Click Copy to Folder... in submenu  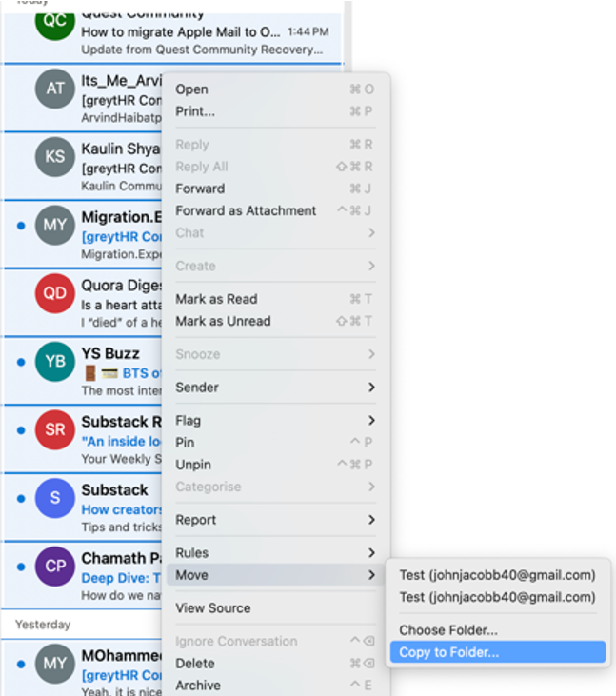(x=498, y=652)
